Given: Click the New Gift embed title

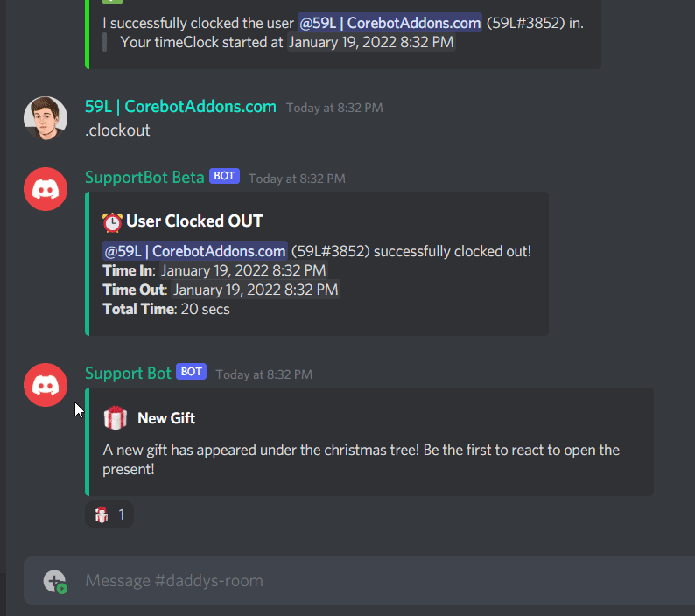Looking at the screenshot, I should click(x=166, y=418).
